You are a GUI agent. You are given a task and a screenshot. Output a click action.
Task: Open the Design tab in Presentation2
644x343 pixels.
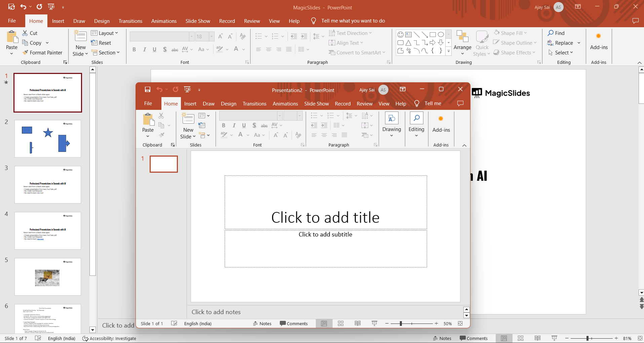pyautogui.click(x=228, y=104)
